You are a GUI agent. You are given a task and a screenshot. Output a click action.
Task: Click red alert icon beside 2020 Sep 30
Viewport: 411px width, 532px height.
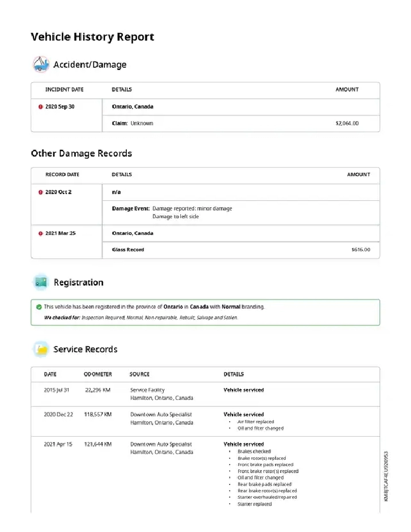click(x=41, y=107)
